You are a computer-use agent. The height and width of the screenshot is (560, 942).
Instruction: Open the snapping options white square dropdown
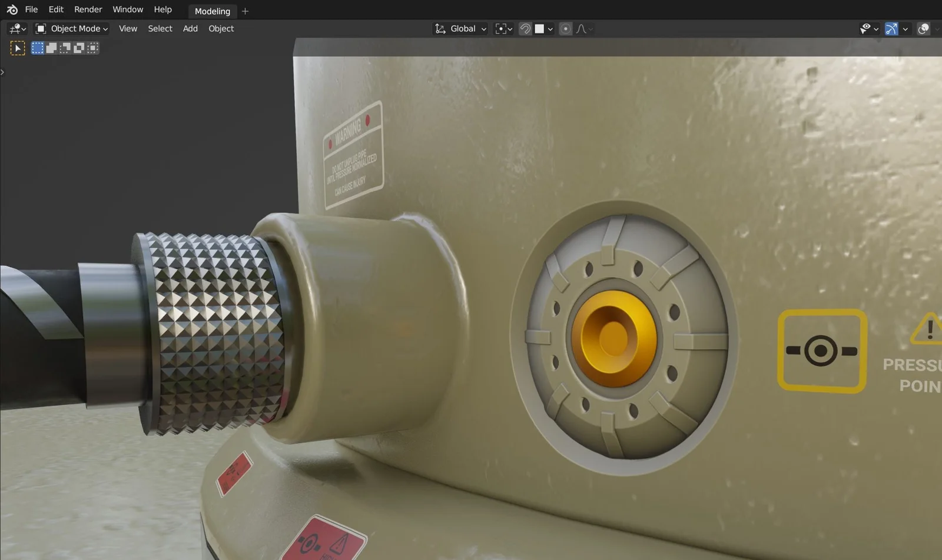point(543,29)
